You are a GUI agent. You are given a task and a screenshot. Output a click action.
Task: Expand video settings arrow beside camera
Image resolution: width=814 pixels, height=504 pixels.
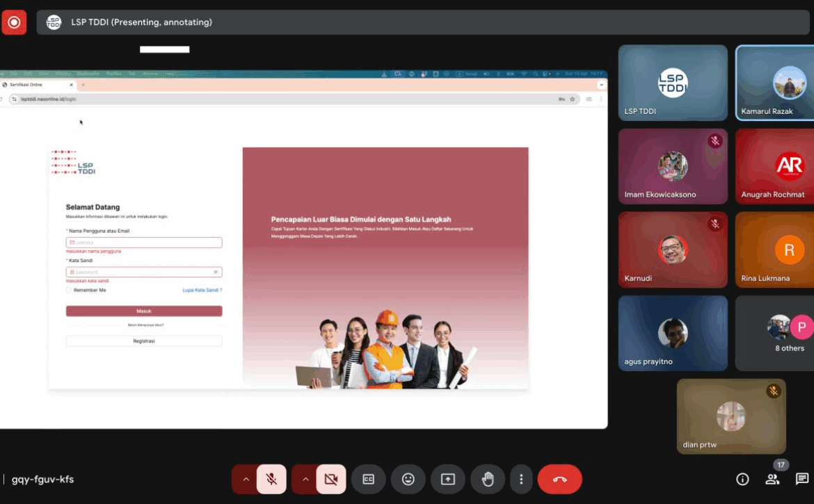(305, 479)
